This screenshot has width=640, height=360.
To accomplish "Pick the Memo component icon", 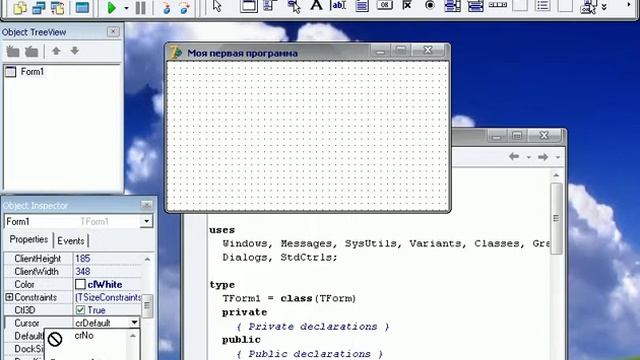I will click(x=362, y=6).
